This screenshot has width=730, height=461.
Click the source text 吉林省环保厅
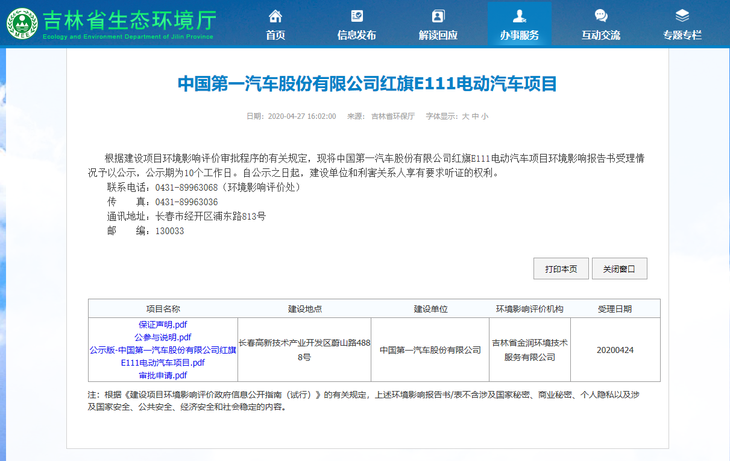click(392, 116)
